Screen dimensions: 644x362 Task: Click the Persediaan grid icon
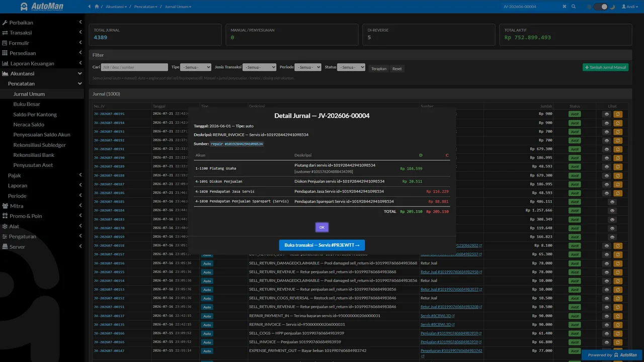(5, 53)
